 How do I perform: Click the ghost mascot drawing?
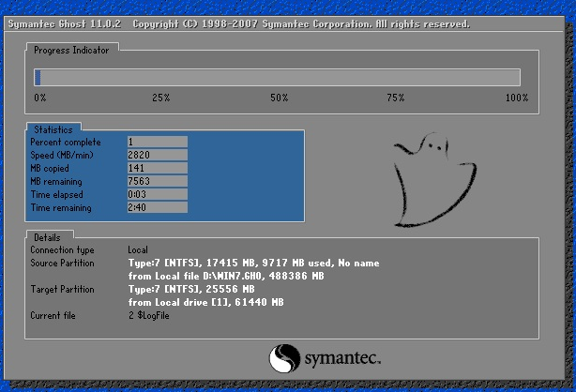click(435, 180)
